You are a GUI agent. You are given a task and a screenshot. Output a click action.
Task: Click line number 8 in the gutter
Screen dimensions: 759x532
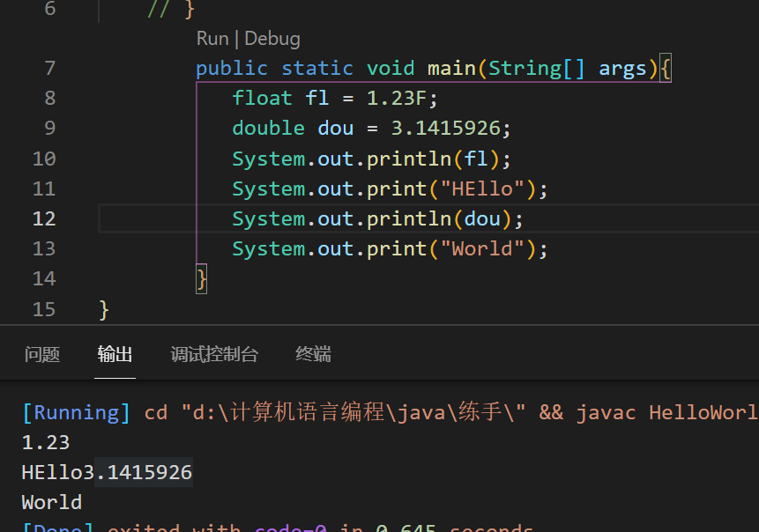[x=49, y=97]
